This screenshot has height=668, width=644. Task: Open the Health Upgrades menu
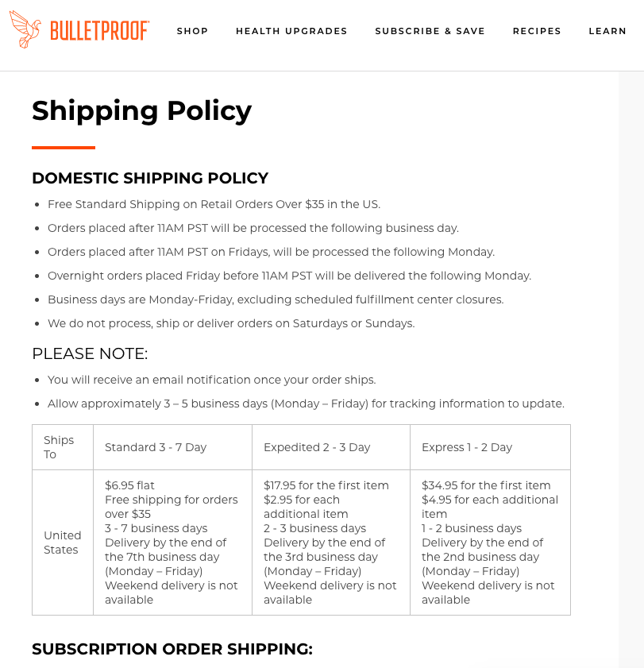coord(291,31)
